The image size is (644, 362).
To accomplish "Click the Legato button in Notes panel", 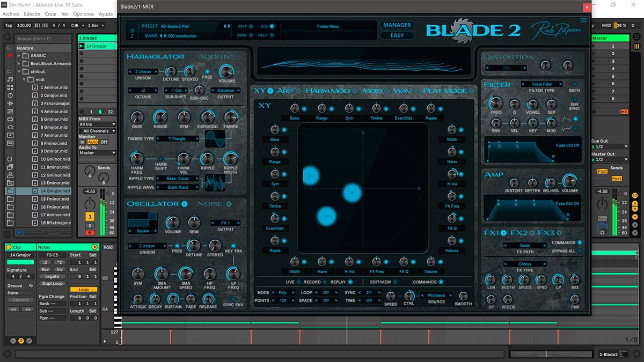I will (52, 277).
